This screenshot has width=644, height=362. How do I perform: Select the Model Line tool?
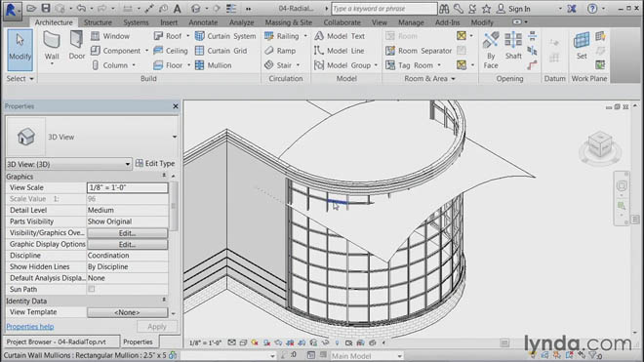[340, 51]
